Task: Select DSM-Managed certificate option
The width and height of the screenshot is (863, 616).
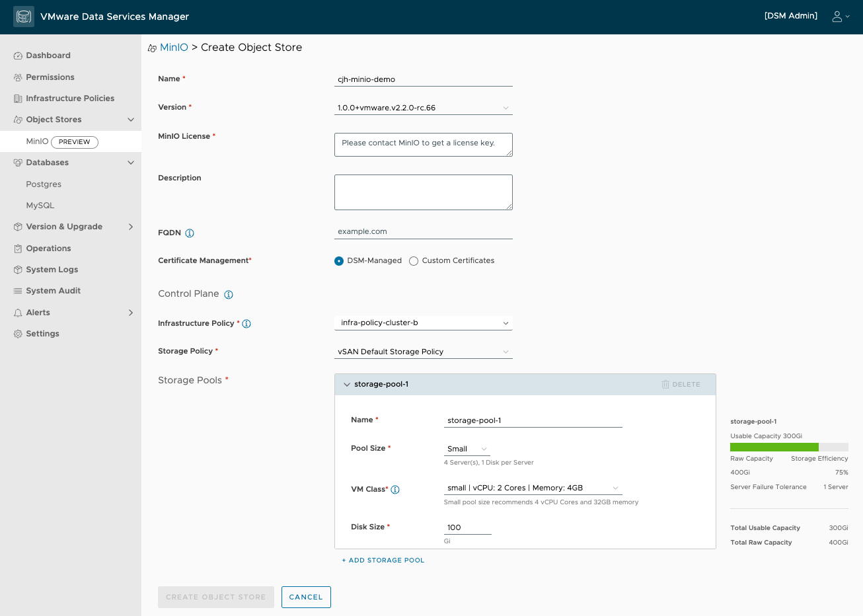Action: pyautogui.click(x=339, y=261)
